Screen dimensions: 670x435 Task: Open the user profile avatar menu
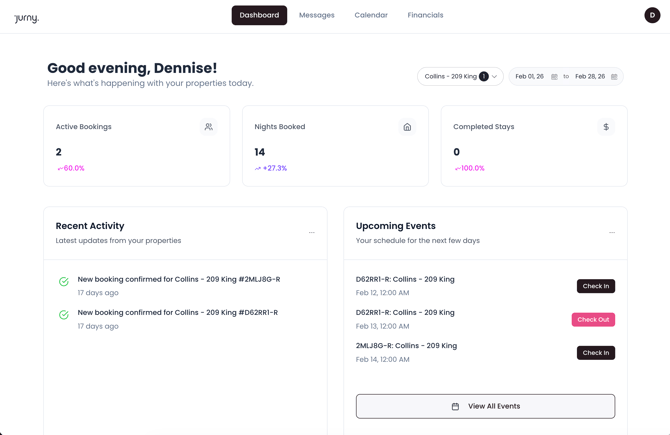point(652,15)
